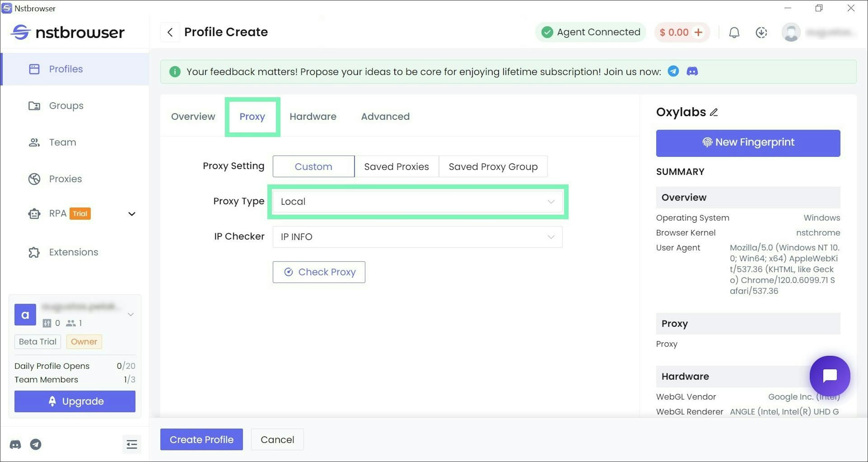Open the IP Checker dropdown
This screenshot has height=462, width=868.
417,237
